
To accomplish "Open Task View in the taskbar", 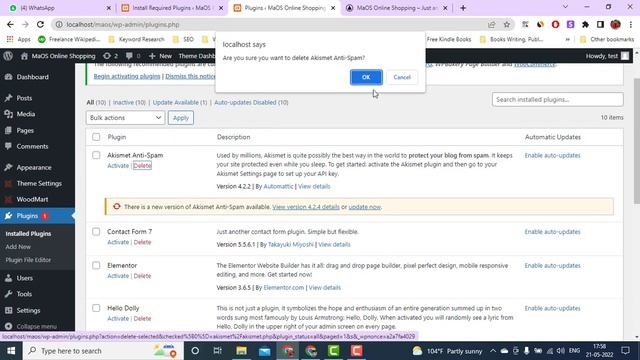I will point(218,351).
